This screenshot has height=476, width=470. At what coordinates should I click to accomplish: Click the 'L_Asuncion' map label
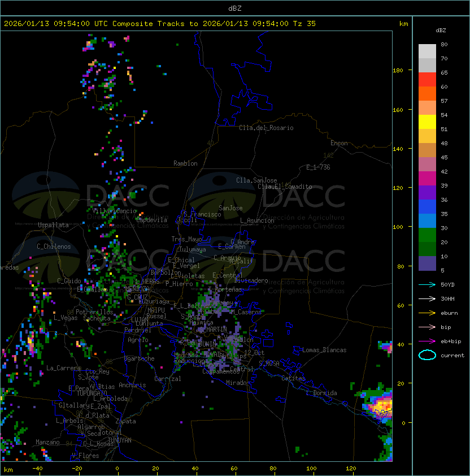[257, 220]
